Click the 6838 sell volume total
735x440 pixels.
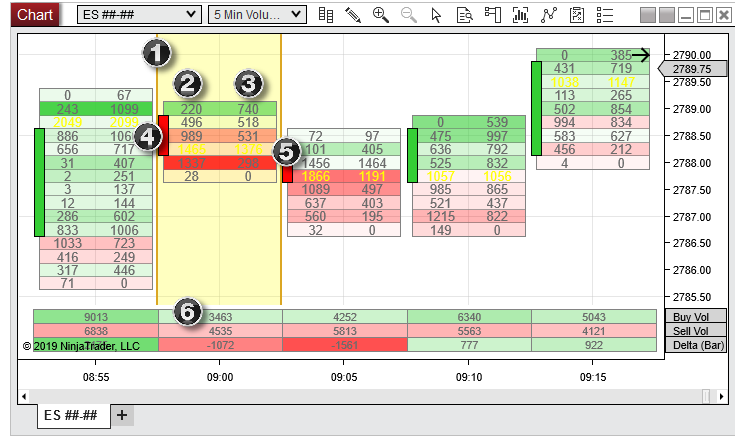point(96,331)
